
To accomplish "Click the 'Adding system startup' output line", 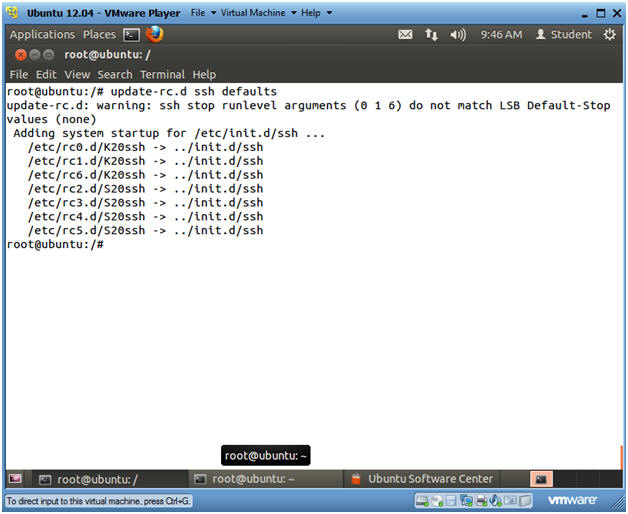I will [x=169, y=133].
